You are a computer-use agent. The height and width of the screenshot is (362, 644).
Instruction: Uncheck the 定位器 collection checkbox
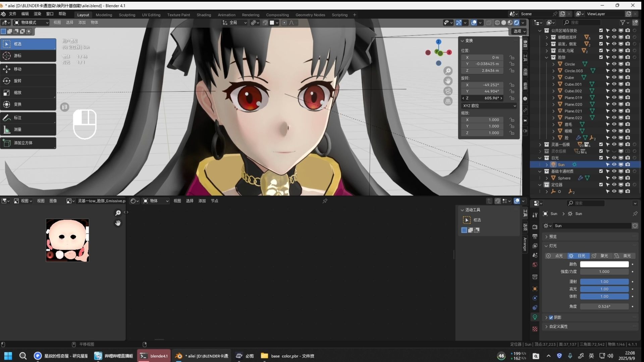[x=601, y=185]
